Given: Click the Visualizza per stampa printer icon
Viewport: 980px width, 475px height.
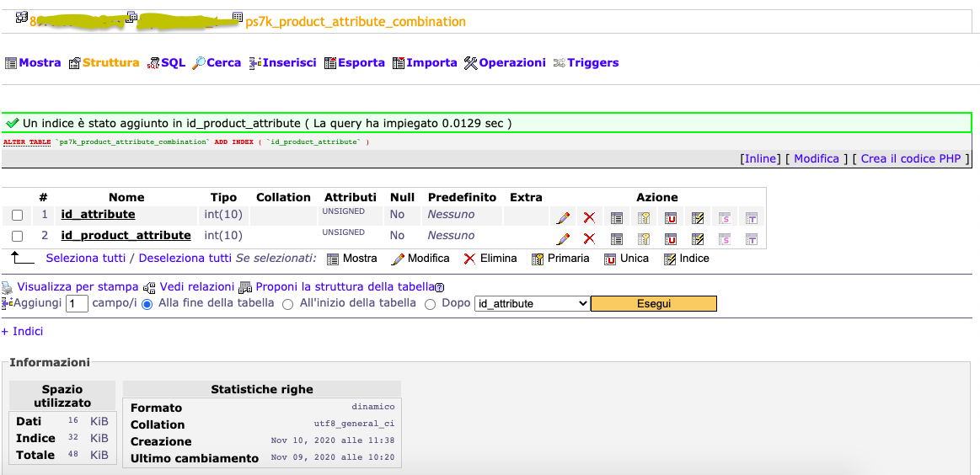Looking at the screenshot, I should (x=7, y=287).
